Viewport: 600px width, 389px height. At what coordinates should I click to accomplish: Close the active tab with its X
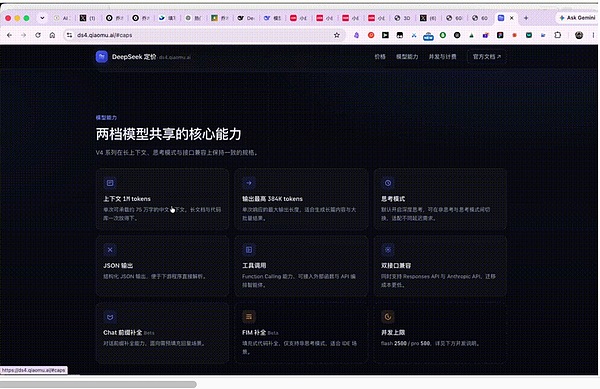click(x=512, y=18)
